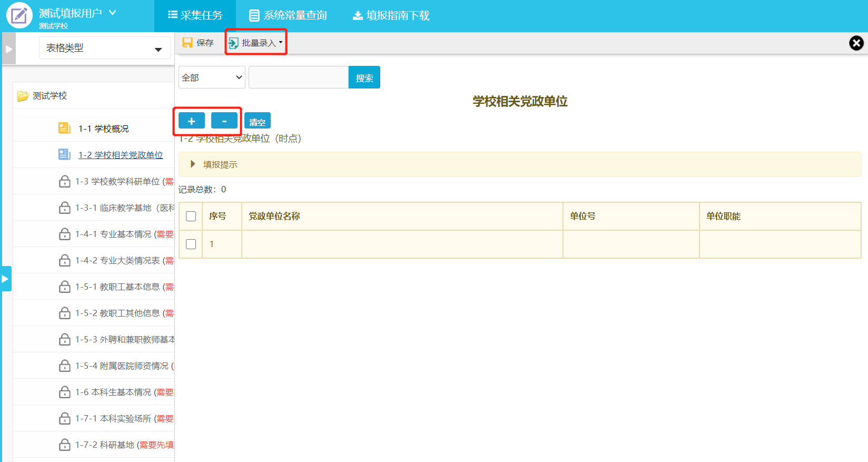Click the 1-1 学校概况 document icon

pyautogui.click(x=64, y=128)
